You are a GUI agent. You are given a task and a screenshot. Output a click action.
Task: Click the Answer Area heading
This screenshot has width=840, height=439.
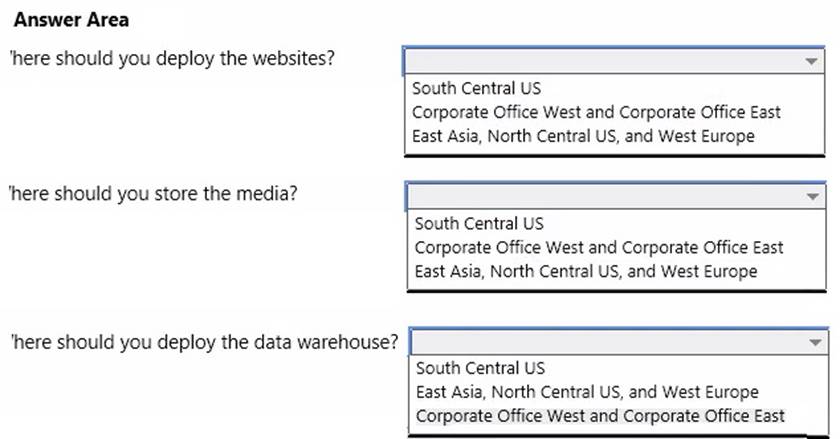coord(71,20)
